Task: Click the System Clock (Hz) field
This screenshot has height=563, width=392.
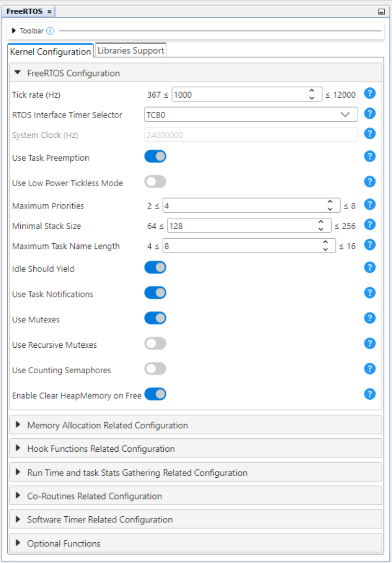Action: pyautogui.click(x=251, y=135)
